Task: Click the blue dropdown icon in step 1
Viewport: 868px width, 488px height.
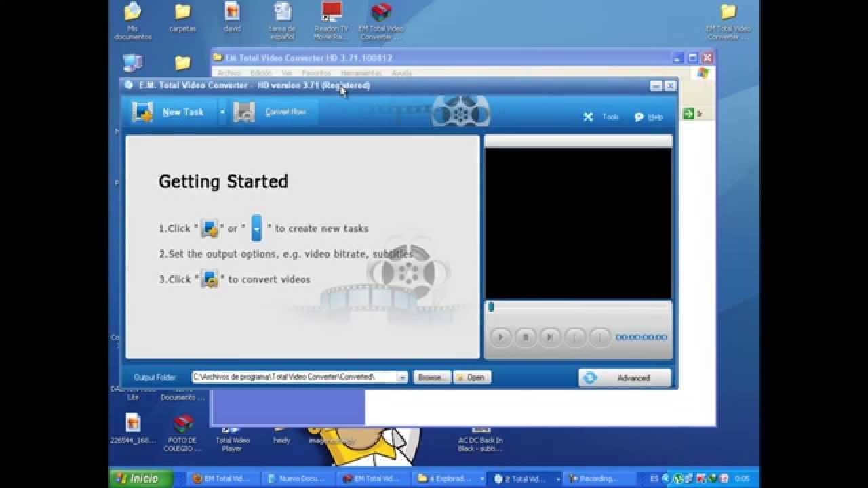Action: click(256, 228)
